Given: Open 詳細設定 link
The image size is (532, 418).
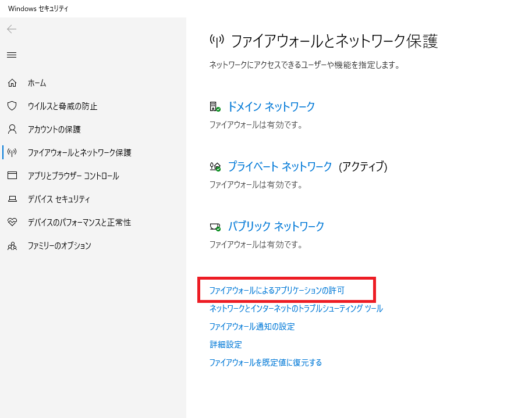Looking at the screenshot, I should click(226, 345).
